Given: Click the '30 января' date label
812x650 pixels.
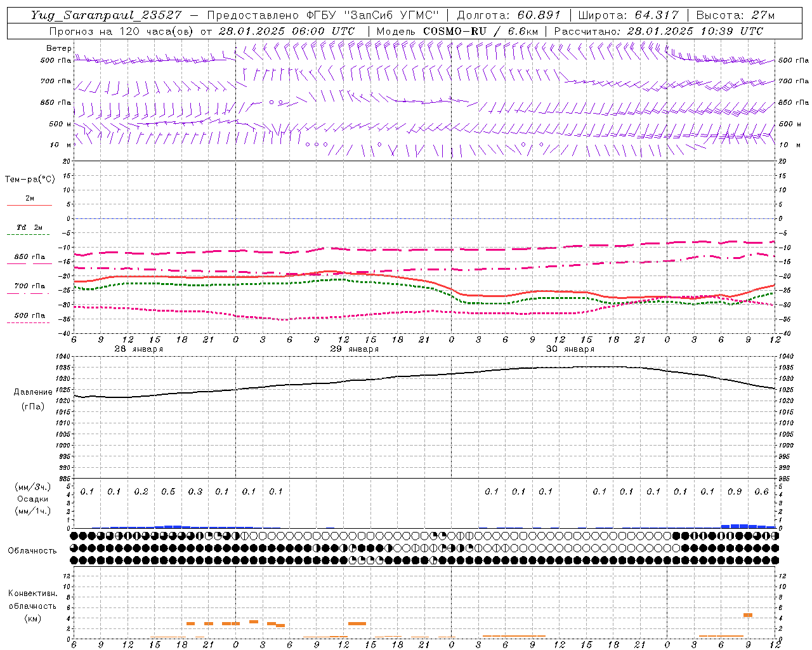Looking at the screenshot, I should (570, 349).
